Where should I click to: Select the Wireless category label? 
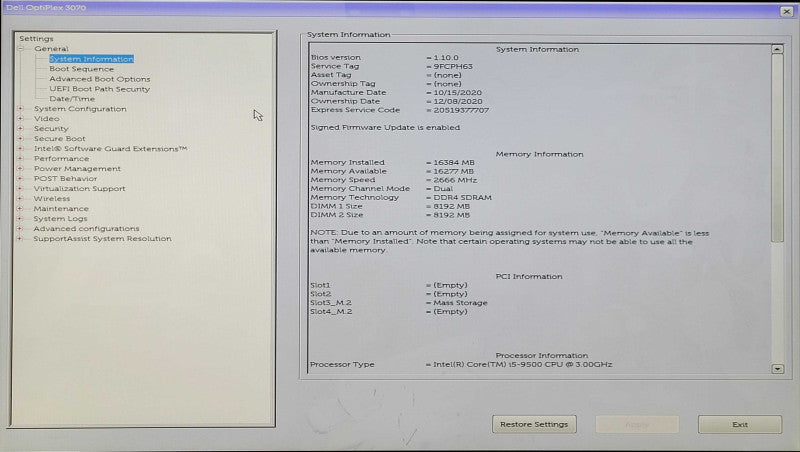click(52, 198)
